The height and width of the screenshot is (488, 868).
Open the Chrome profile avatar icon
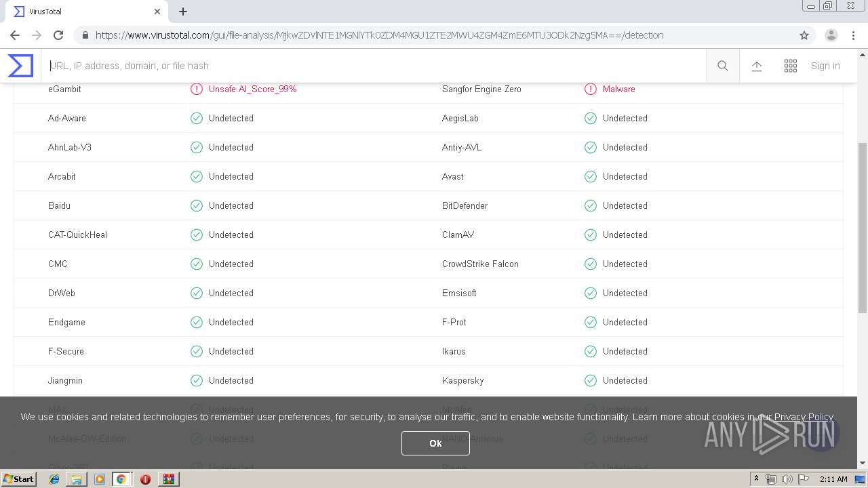831,35
